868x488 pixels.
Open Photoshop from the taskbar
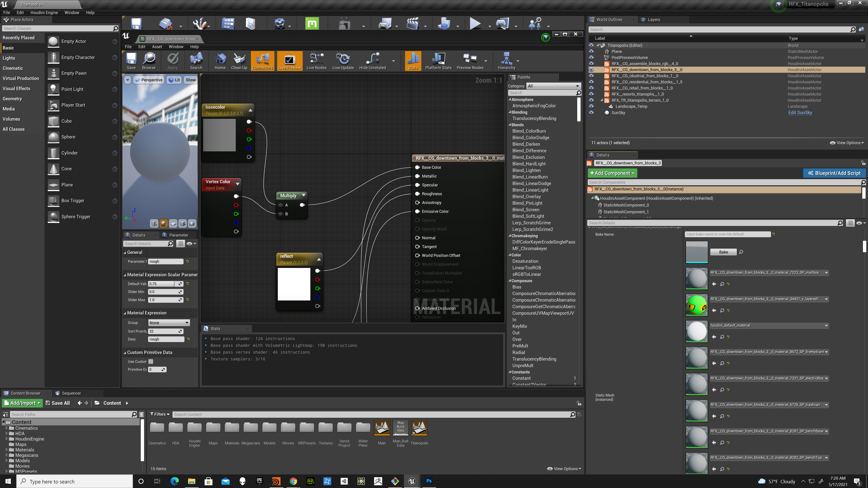(x=429, y=481)
